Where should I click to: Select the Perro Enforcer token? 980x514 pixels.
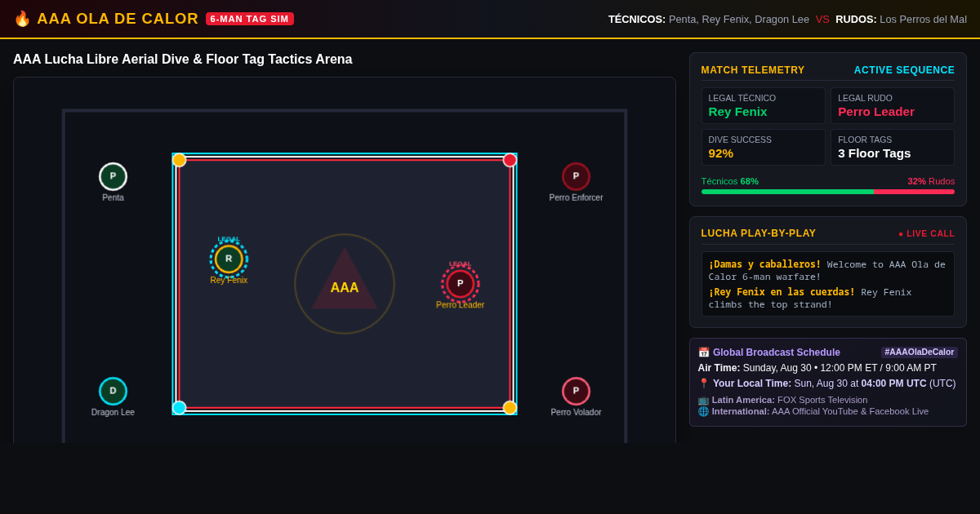click(576, 176)
